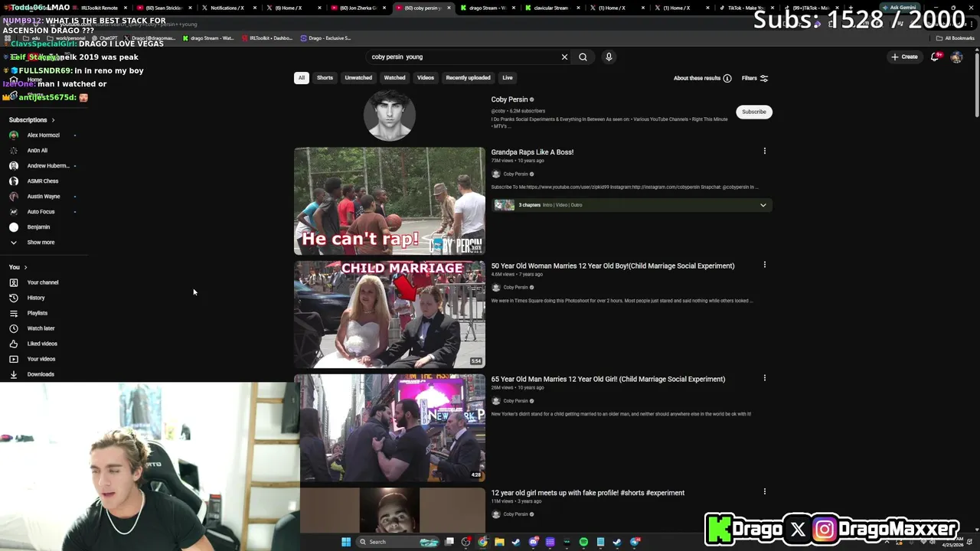
Task: Open options for 12 year old girl short
Action: click(764, 492)
